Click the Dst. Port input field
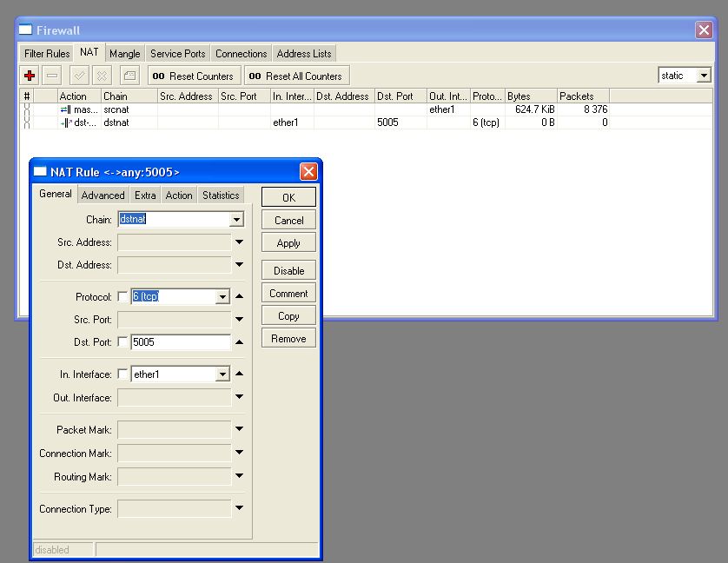Screen dimensions: 728x563 point(180,342)
